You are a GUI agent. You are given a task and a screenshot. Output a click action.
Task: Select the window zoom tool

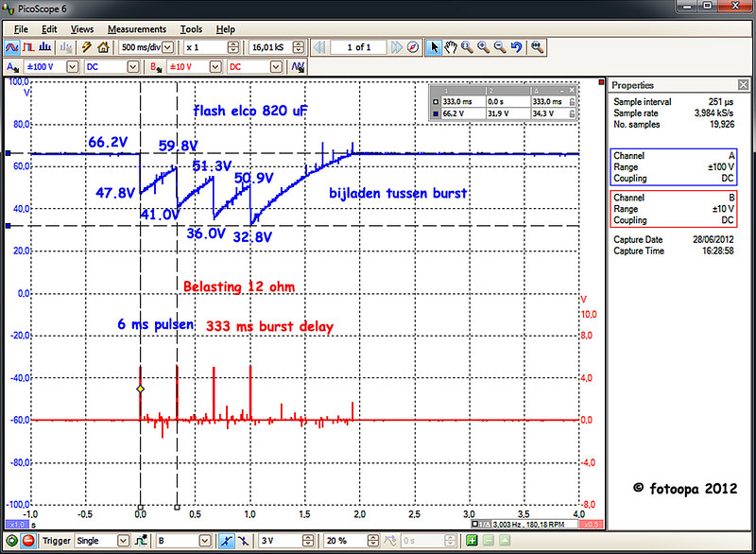467,47
